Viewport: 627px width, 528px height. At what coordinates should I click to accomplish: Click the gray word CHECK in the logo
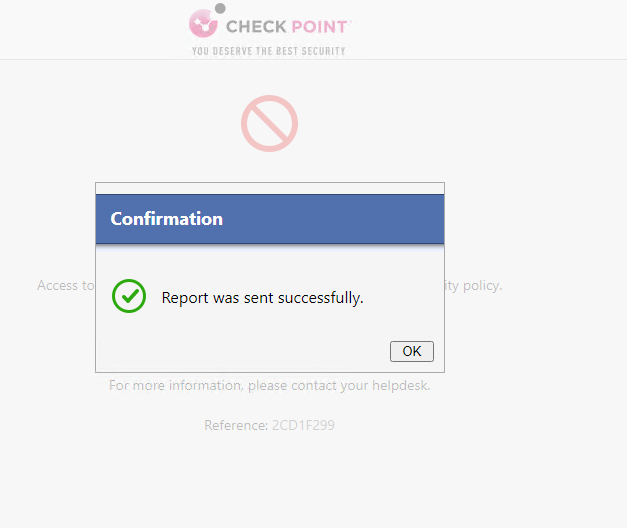(256, 27)
